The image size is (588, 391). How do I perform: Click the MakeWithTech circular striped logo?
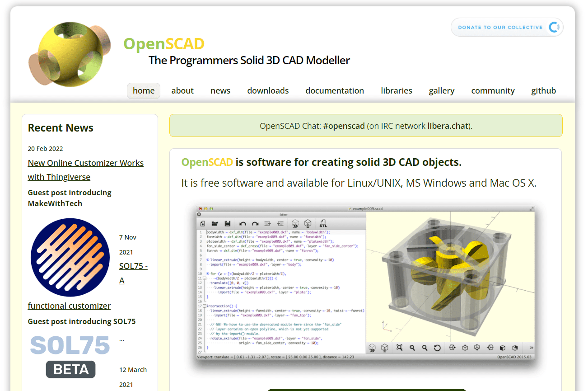(70, 257)
